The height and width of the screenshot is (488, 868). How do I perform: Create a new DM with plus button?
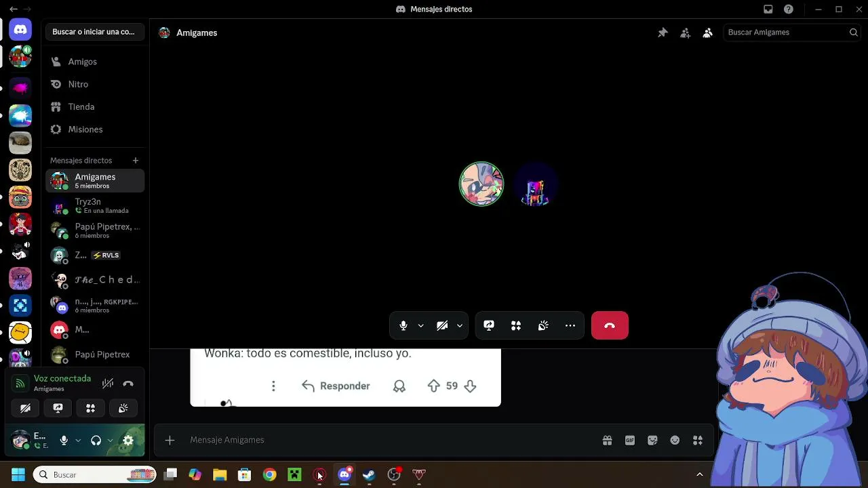(x=136, y=161)
